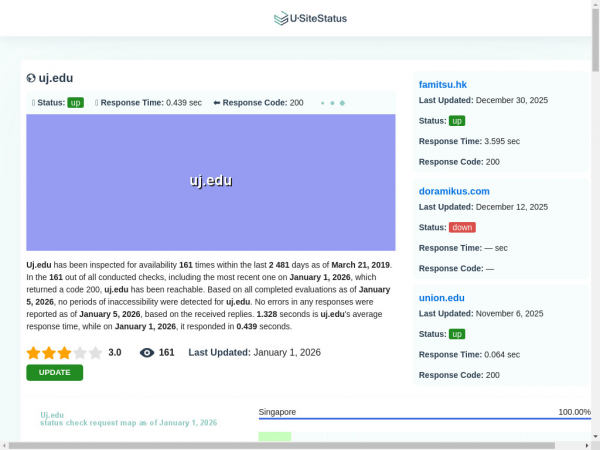This screenshot has width=600, height=450.
Task: Click the Uj.edu status check map caption
Action: tap(128, 418)
